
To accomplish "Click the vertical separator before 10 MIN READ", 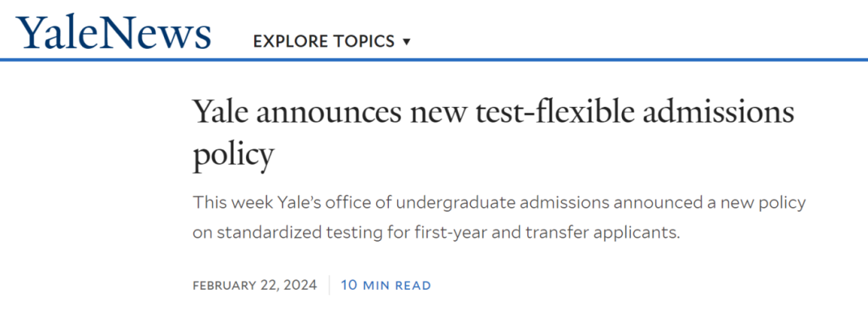I will pos(330,285).
